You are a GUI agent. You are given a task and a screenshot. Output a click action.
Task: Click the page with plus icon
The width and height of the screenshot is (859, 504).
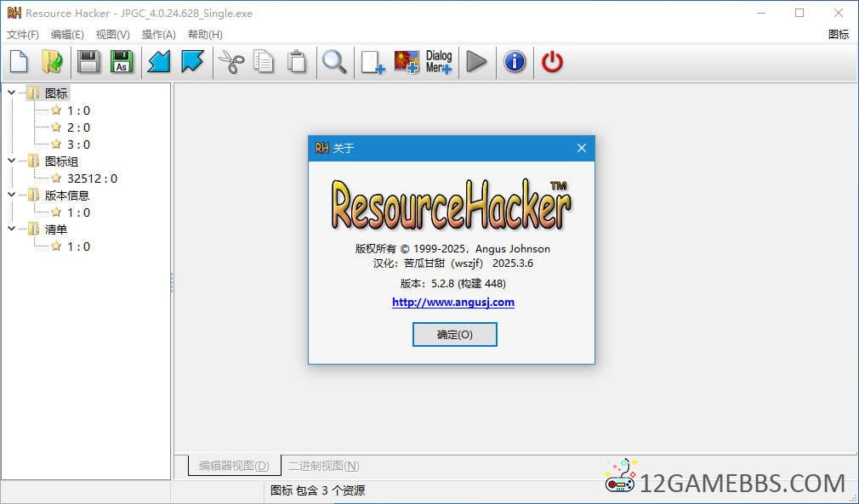(373, 62)
